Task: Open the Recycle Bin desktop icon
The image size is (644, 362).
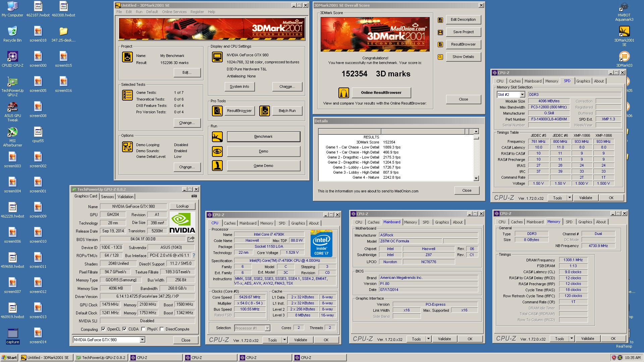Action: (12, 34)
